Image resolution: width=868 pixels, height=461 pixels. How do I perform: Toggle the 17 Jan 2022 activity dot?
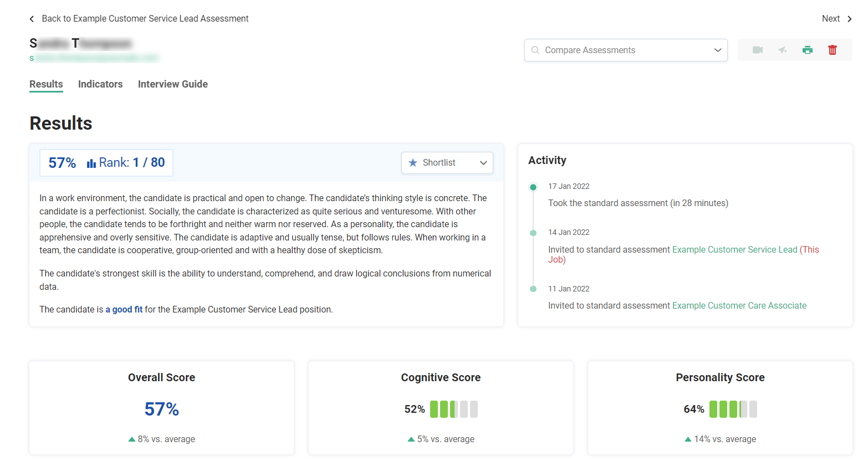[533, 187]
